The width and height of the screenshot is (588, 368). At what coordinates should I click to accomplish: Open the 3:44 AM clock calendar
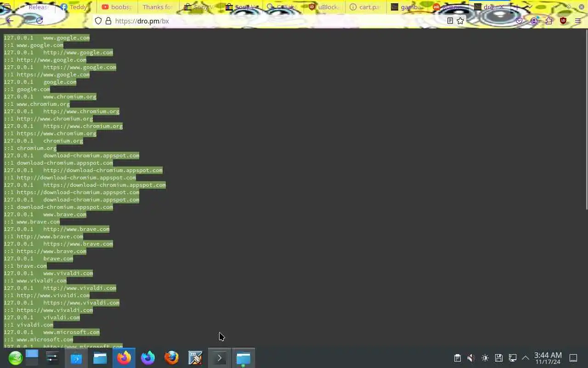point(548,358)
